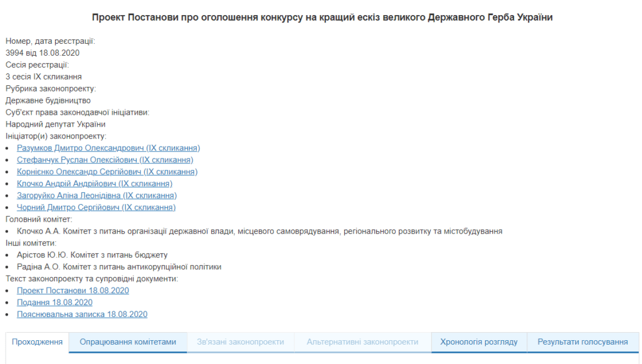Screen dimensions: 642x364
Task: Select the Альтернативні законопроекти tab
Action: [x=362, y=342]
